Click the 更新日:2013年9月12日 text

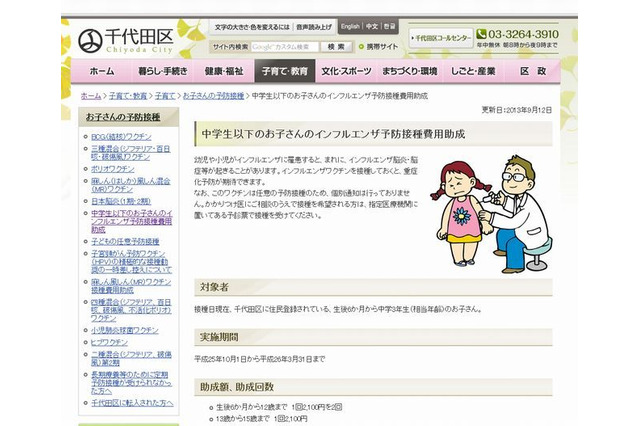(516, 110)
